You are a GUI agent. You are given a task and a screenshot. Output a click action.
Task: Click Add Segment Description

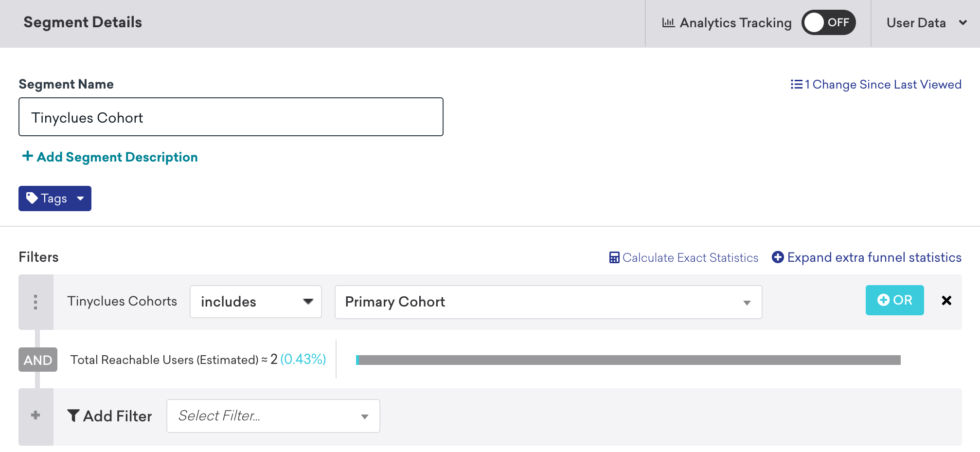click(109, 157)
